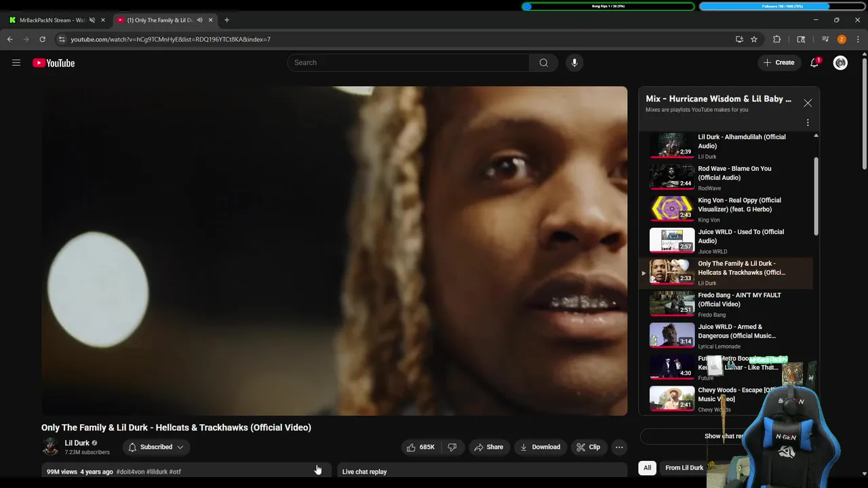The width and height of the screenshot is (868, 488).
Task: Open more actions ellipsis under video
Action: point(618,447)
